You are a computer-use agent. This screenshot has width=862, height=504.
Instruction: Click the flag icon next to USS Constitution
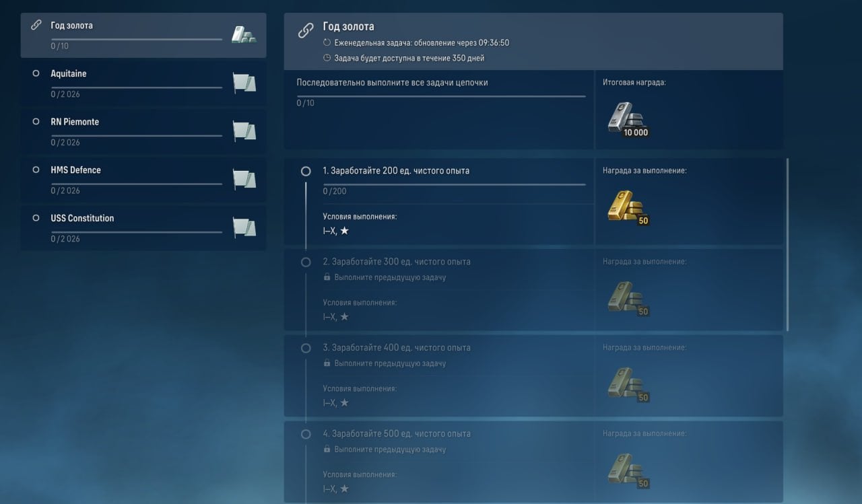click(244, 227)
